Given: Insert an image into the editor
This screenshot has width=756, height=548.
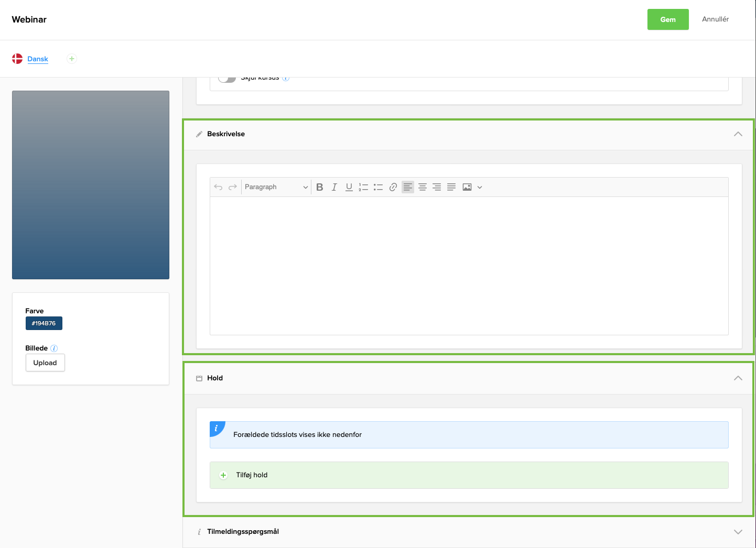Looking at the screenshot, I should pos(467,187).
